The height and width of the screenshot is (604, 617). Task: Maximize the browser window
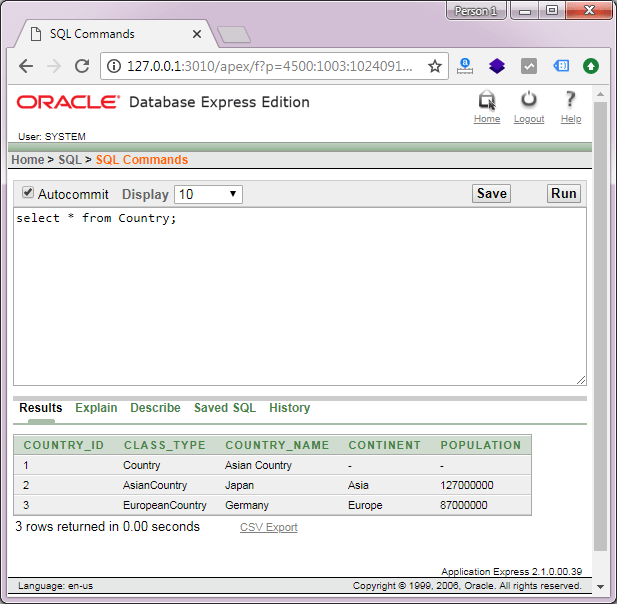552,11
